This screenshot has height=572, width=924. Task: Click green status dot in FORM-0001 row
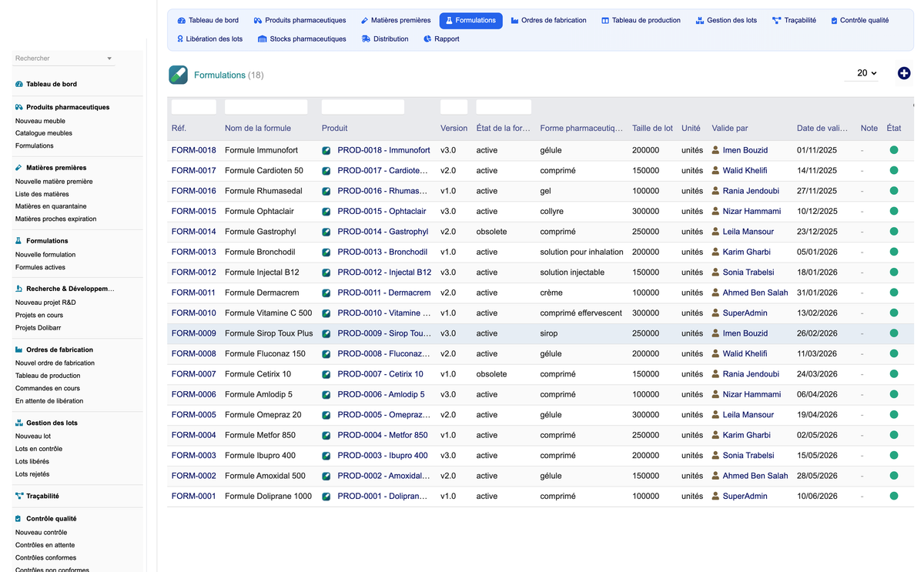(x=894, y=496)
